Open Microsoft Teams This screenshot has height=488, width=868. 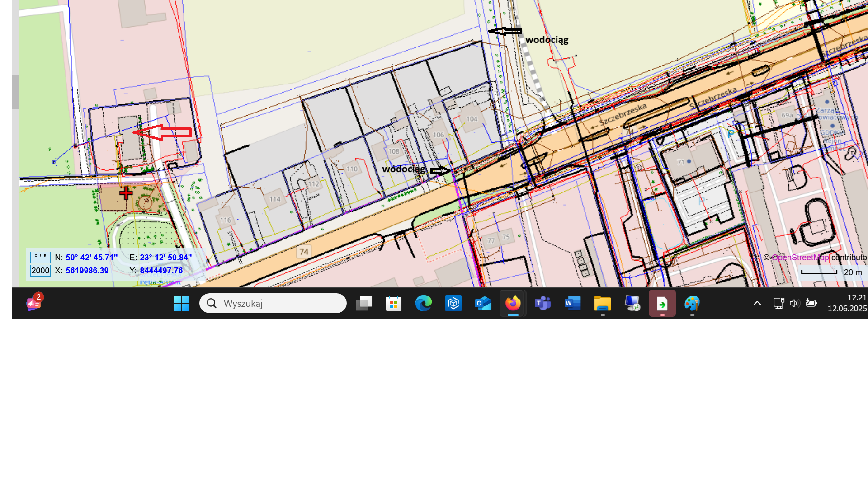click(x=542, y=304)
